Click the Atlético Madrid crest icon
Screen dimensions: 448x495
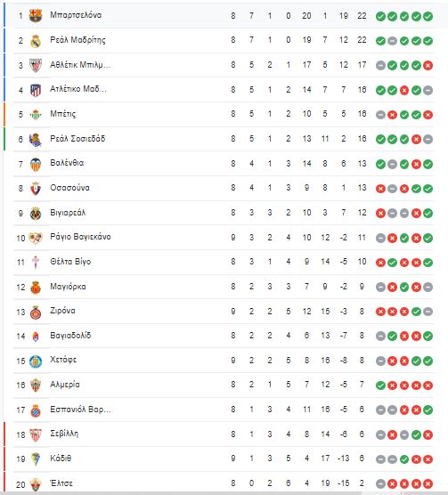click(36, 90)
